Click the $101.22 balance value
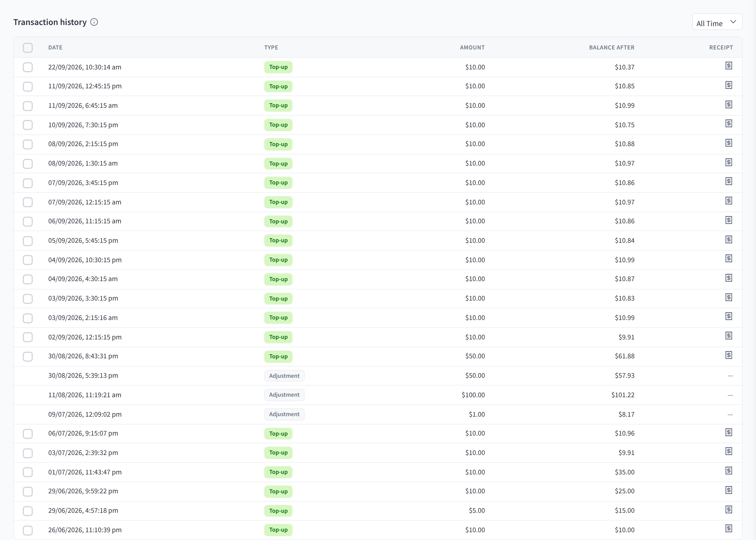This screenshot has height=540, width=756. [623, 395]
